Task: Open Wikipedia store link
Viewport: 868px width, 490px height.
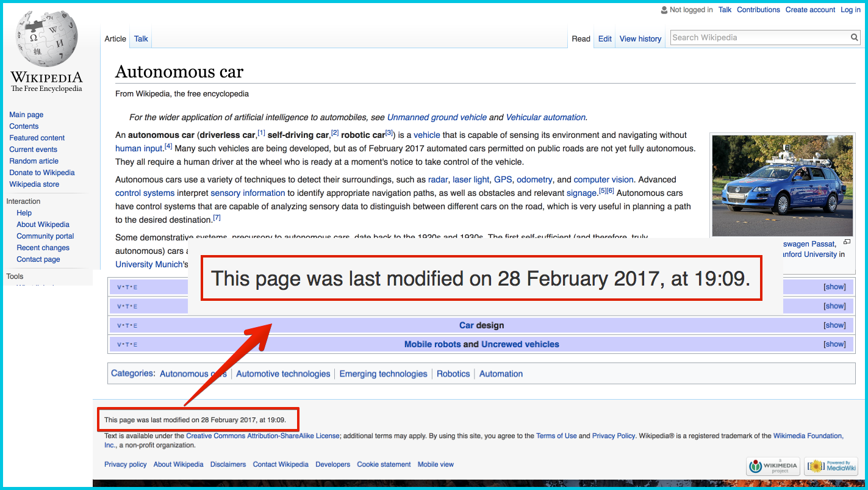Action: (x=34, y=184)
